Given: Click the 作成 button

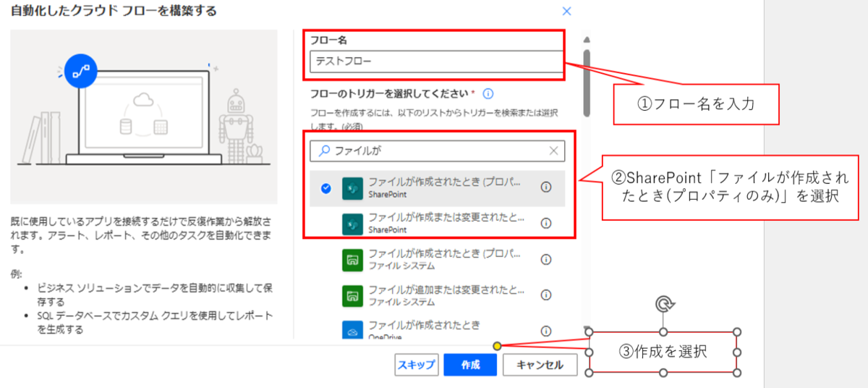Looking at the screenshot, I should (470, 365).
